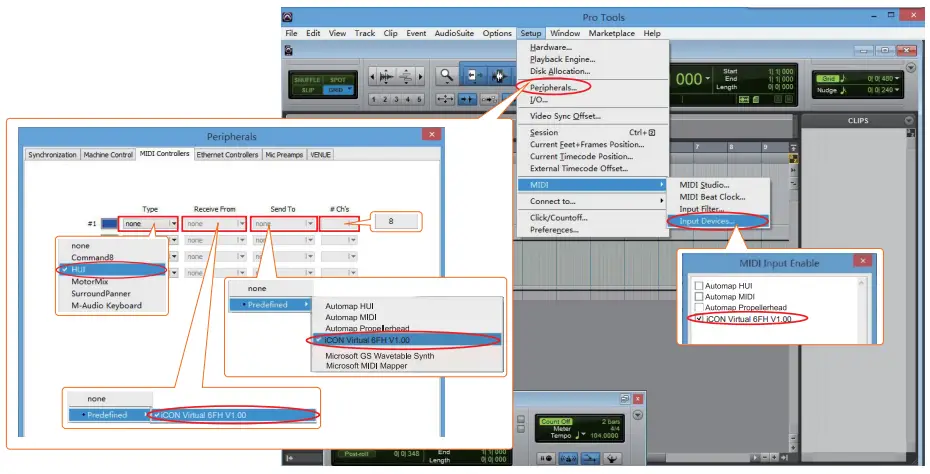930x474 pixels.
Task: Enable SHUFFLE edit mode
Action: point(307,79)
